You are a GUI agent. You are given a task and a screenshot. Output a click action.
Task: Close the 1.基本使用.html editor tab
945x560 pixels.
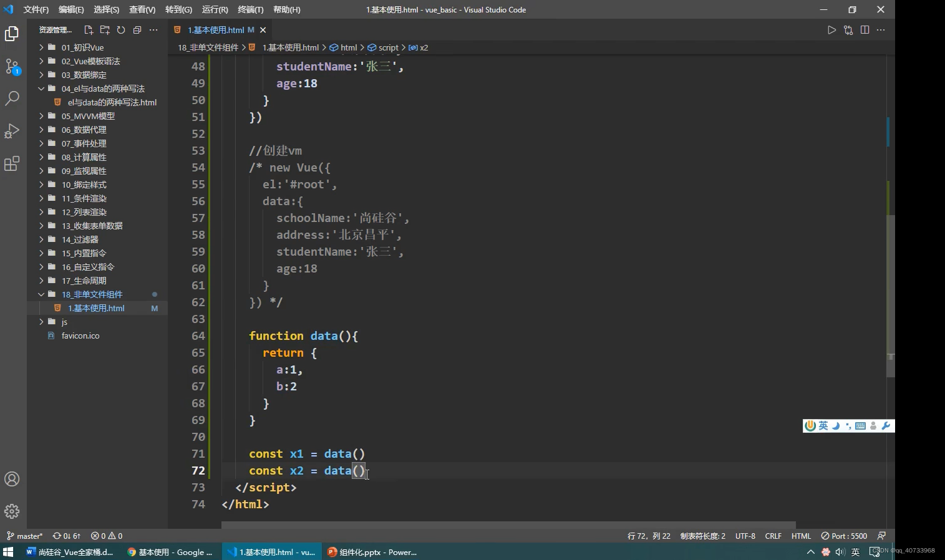pyautogui.click(x=263, y=30)
